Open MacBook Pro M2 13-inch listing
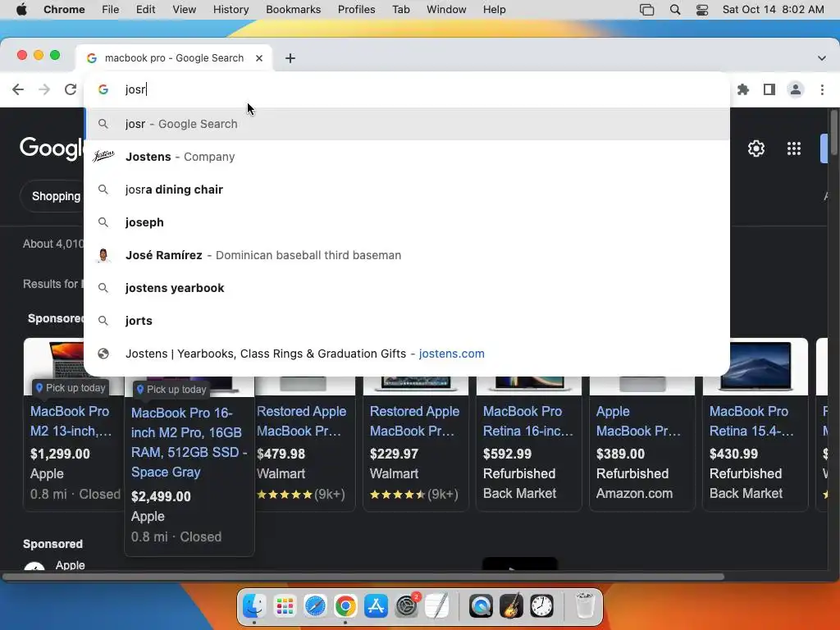Viewport: 840px width, 630px height. (71, 421)
